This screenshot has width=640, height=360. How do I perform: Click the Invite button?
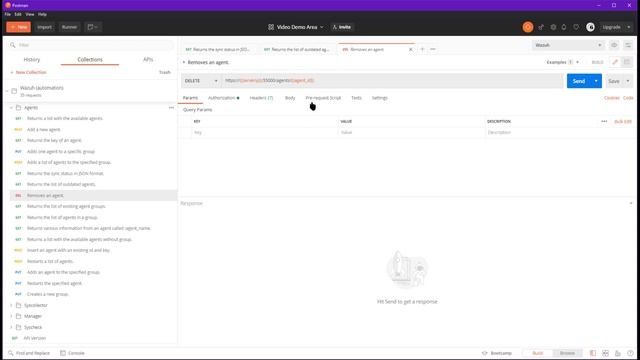(342, 27)
